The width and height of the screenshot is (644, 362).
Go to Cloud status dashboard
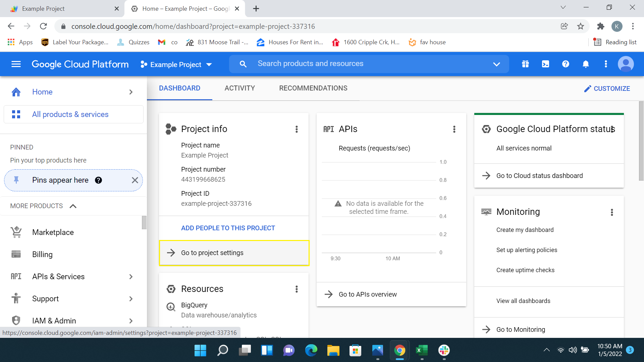[x=549, y=176]
